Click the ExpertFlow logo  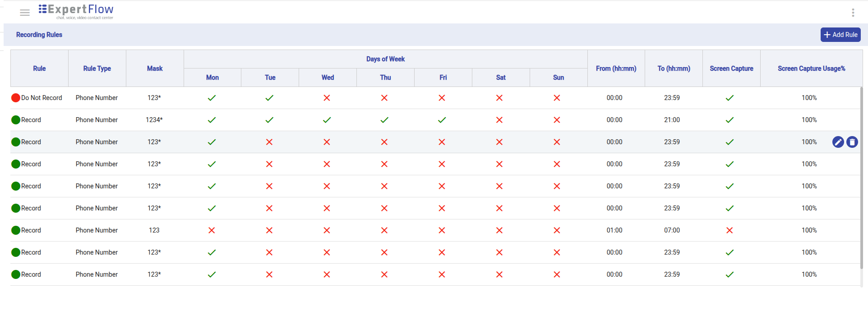76,11
